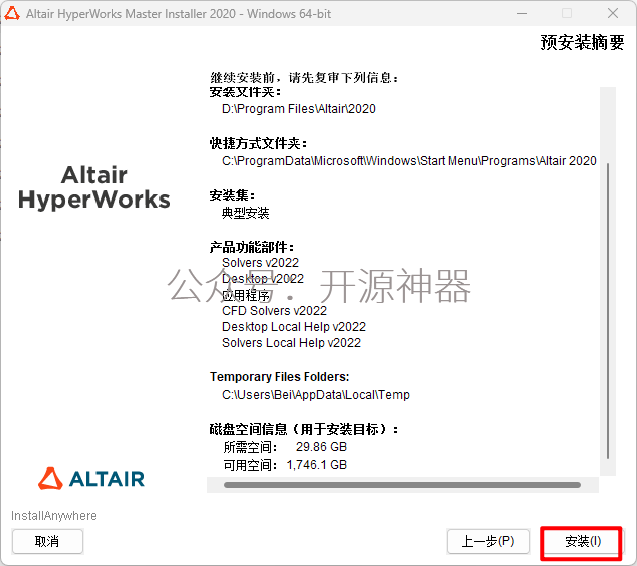637x566 pixels.
Task: Click required space value 29.86 GB
Action: point(321,447)
